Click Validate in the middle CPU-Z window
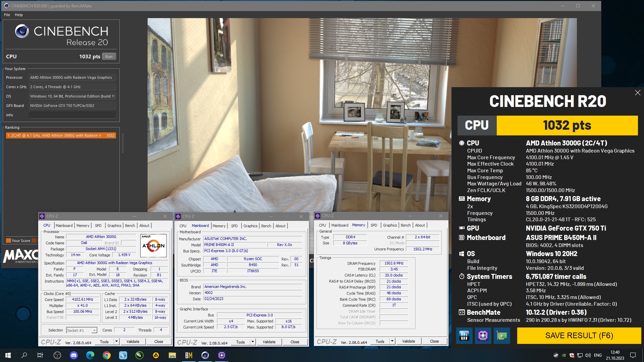Viewport: 644px width, 362px height. [269, 342]
